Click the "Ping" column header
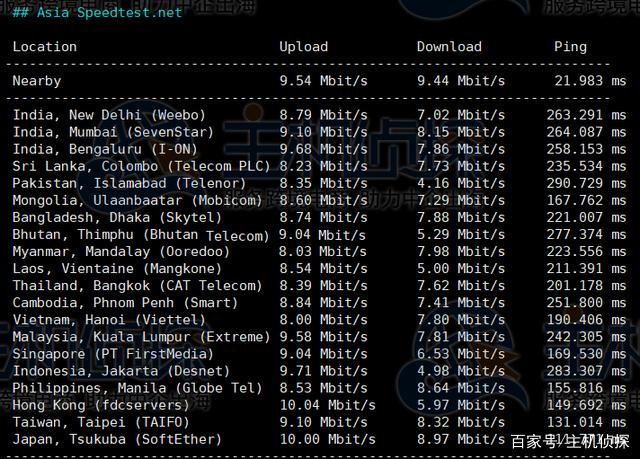640x459 pixels. tap(570, 47)
